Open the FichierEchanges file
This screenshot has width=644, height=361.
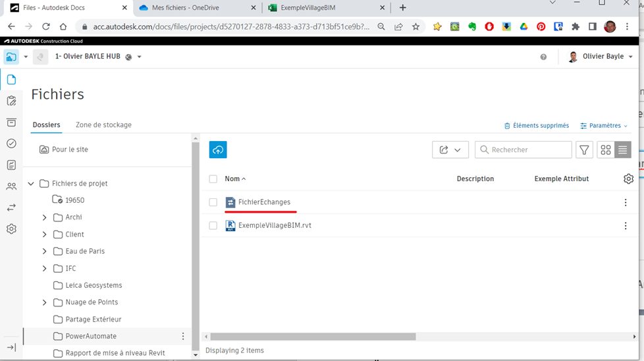coord(264,202)
